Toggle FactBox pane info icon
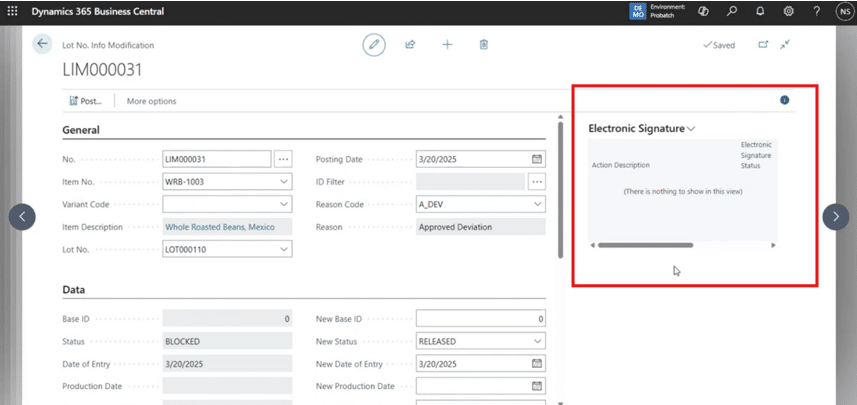 click(x=784, y=100)
